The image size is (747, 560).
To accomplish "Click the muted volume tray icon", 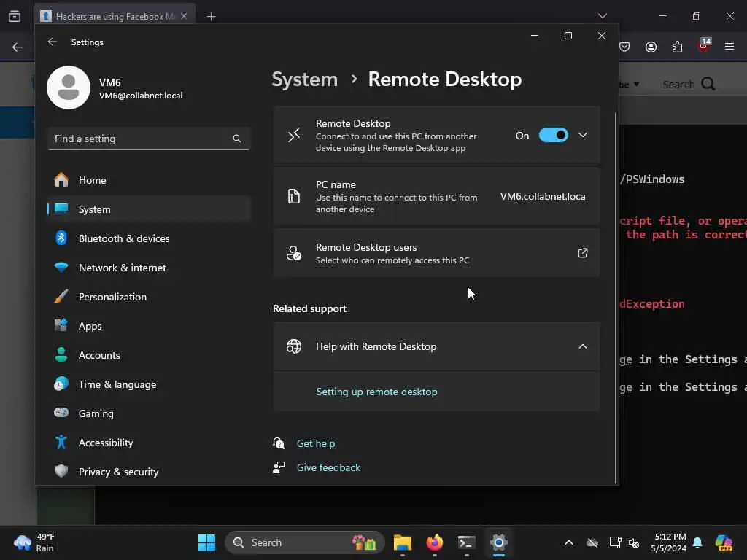I will coord(634,542).
